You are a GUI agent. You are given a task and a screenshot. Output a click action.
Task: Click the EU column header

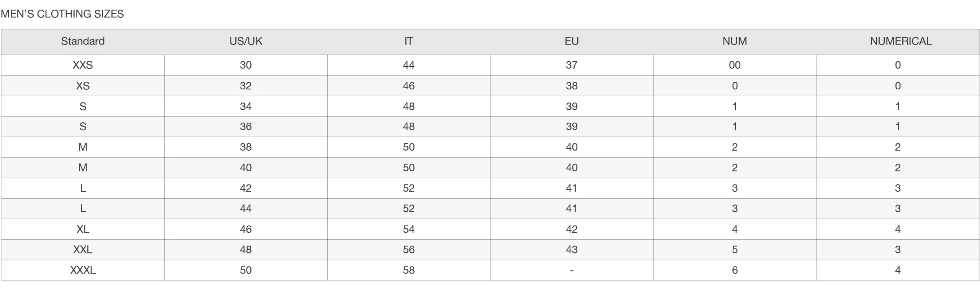pos(572,41)
